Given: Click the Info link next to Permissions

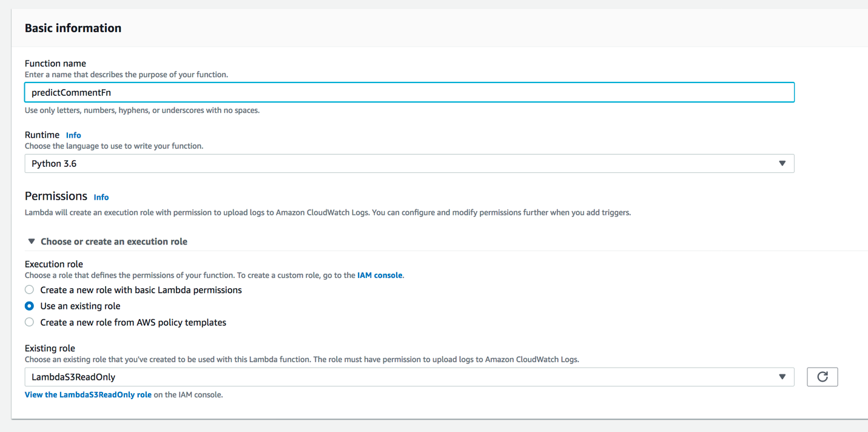Looking at the screenshot, I should (101, 197).
